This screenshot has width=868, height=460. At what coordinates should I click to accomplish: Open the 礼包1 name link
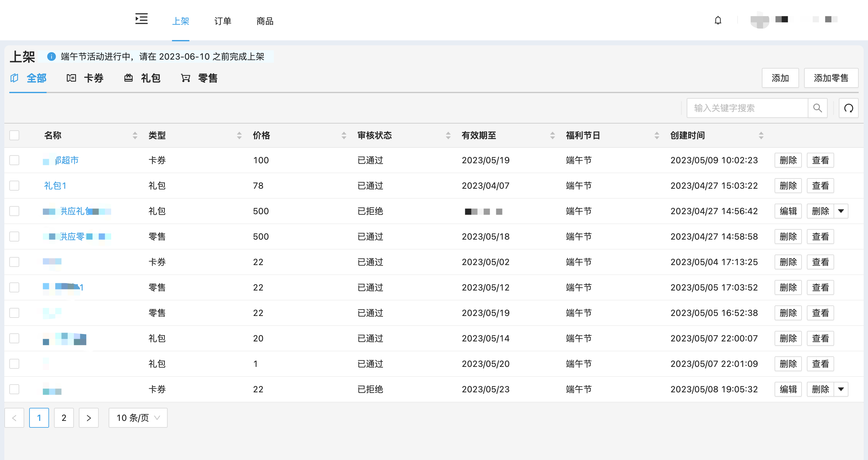[55, 186]
